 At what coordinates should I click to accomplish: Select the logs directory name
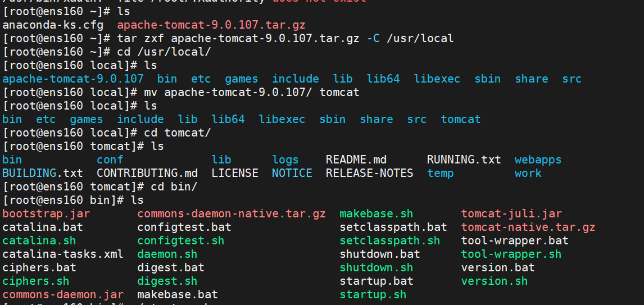click(285, 160)
